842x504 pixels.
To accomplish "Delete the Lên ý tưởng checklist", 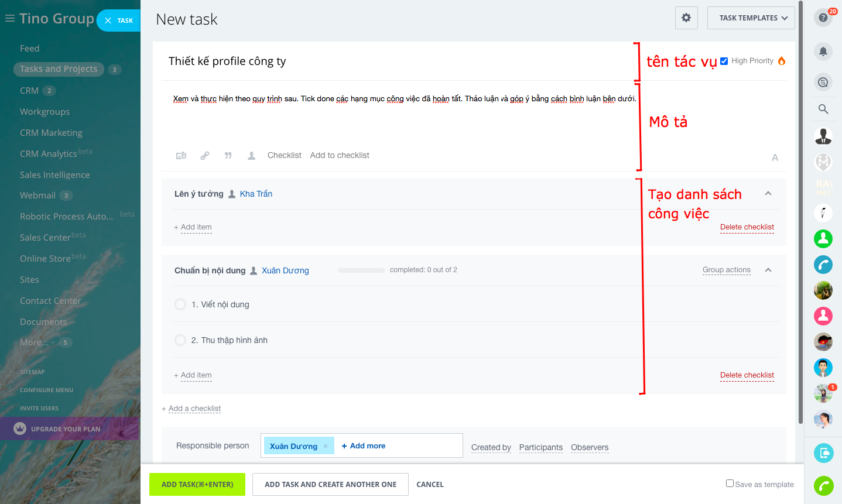I will [x=747, y=227].
